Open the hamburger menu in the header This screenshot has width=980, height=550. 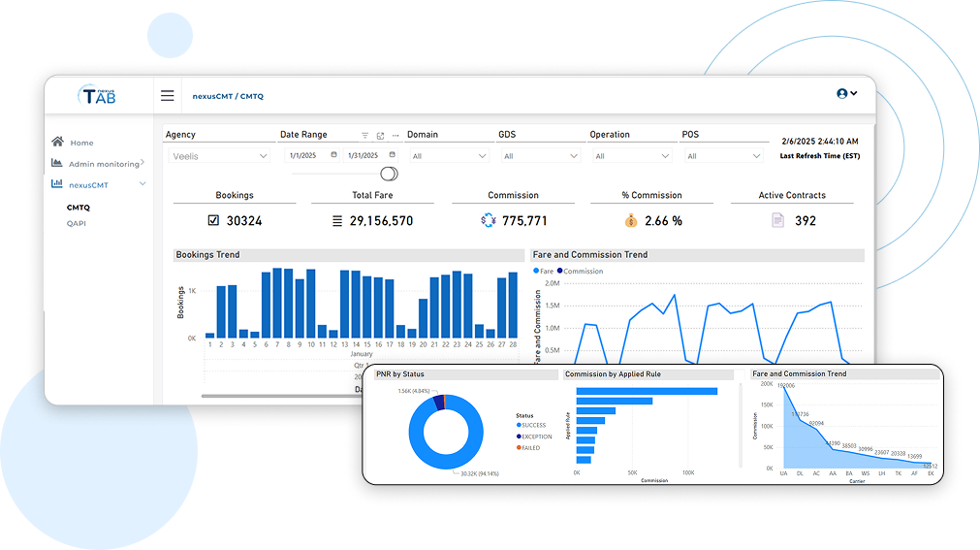click(x=168, y=96)
